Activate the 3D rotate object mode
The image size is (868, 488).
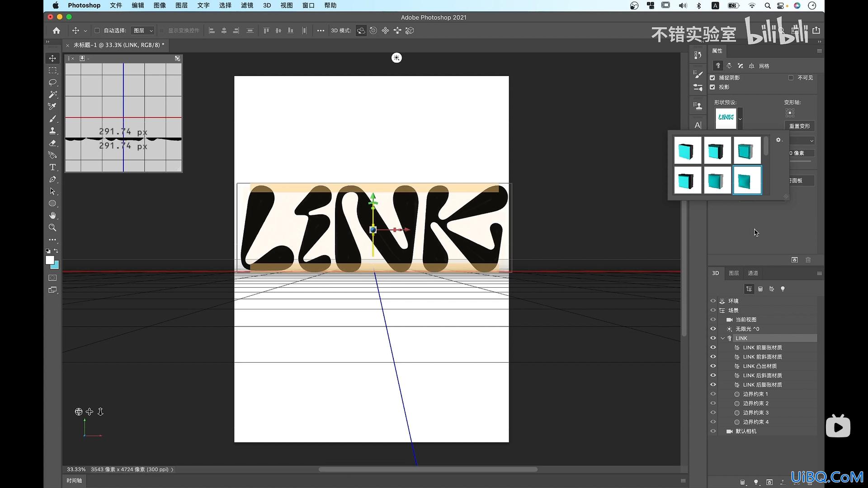[x=361, y=31]
